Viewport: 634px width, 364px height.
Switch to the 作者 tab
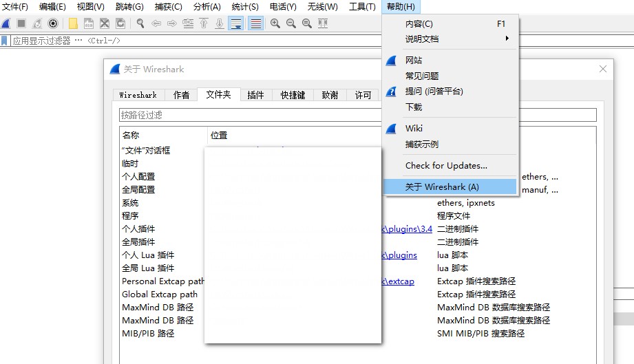point(181,95)
